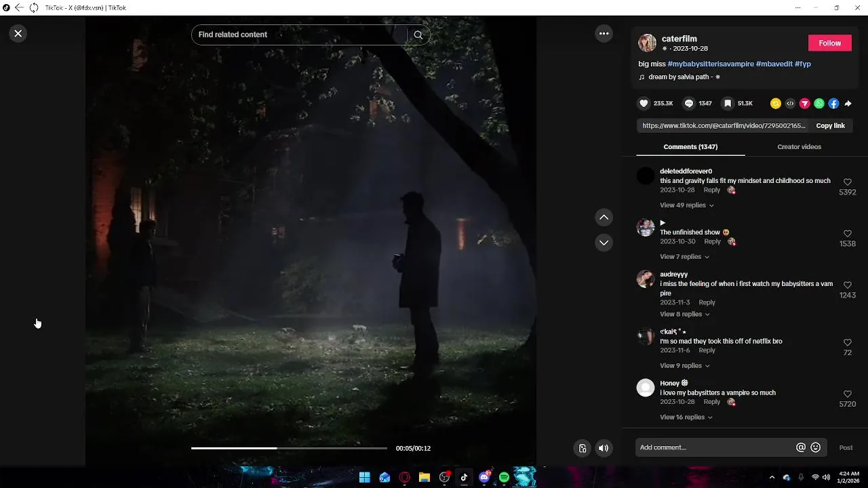This screenshot has width=868, height=488.
Task: Open Opera GX from the taskbar
Action: 405,477
